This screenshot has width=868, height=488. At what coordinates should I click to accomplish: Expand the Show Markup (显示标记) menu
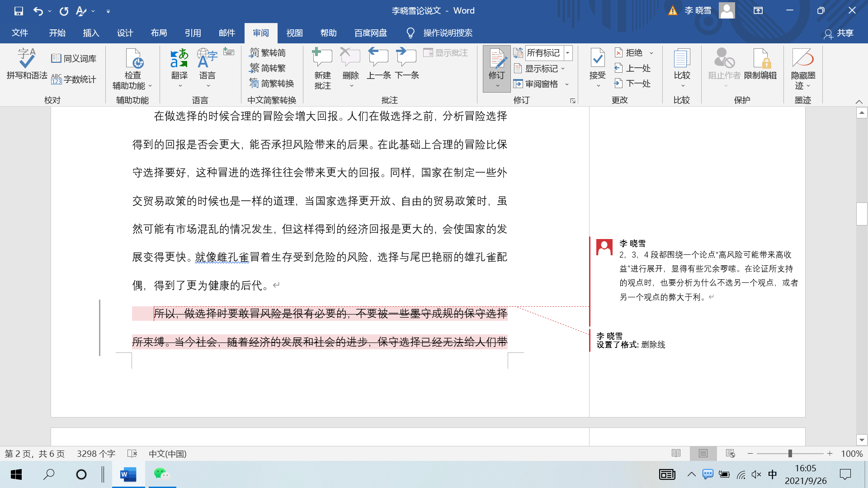pos(540,69)
